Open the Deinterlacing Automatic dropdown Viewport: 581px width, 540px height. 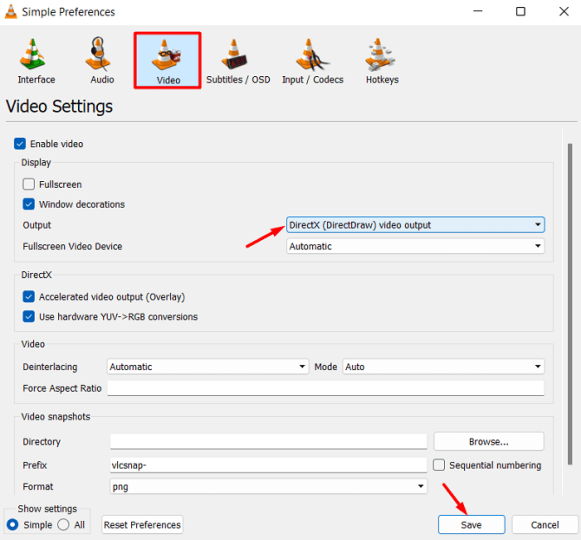(x=208, y=367)
